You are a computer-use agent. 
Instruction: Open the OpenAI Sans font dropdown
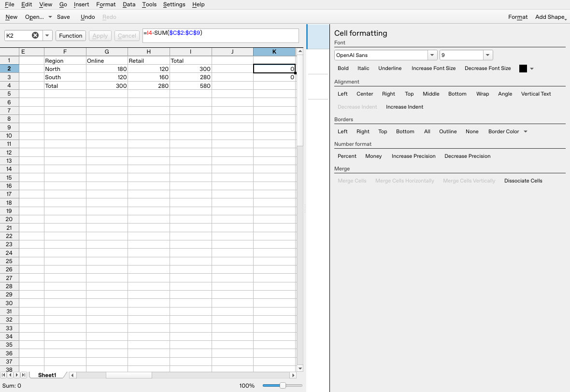tap(432, 55)
